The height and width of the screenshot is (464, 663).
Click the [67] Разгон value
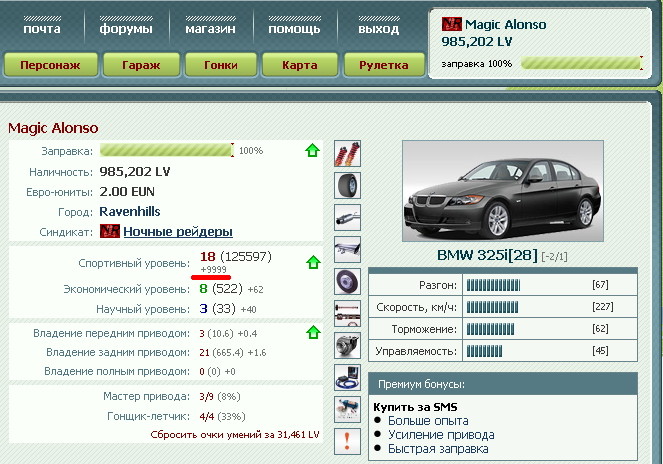pos(600,284)
